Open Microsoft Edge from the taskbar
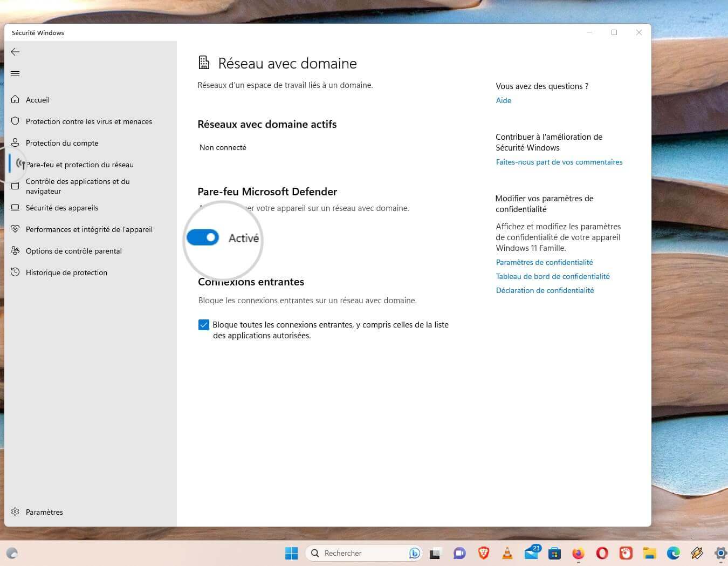 coord(673,553)
